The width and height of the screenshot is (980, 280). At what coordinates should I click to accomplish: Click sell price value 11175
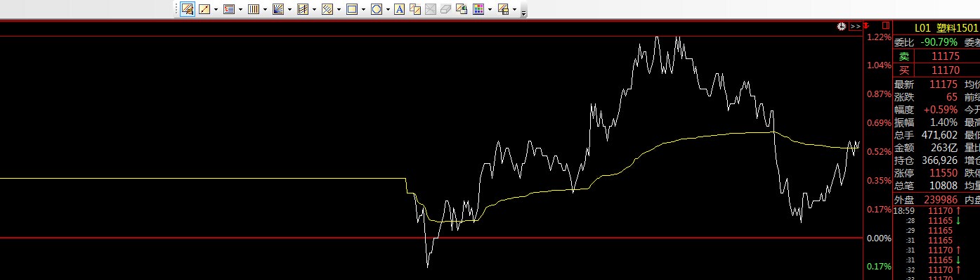coord(945,56)
